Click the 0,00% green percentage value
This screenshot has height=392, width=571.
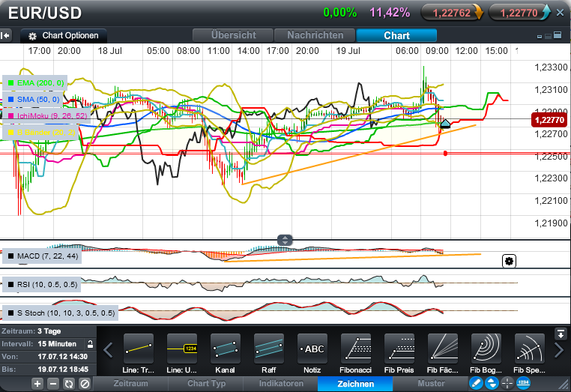tap(340, 13)
